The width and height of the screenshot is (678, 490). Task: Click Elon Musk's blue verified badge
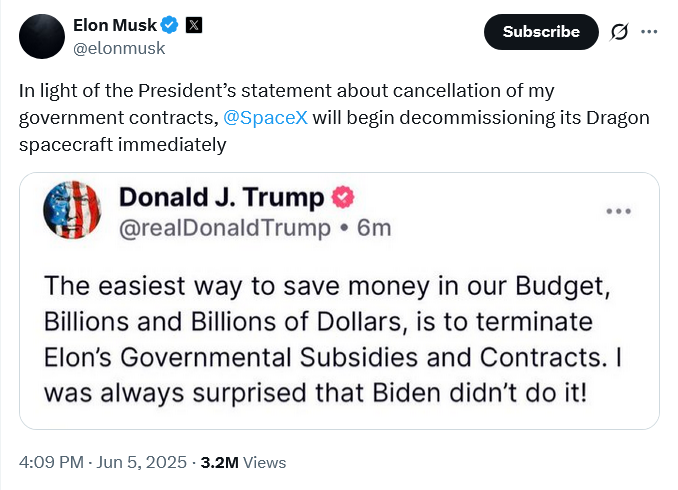point(170,25)
